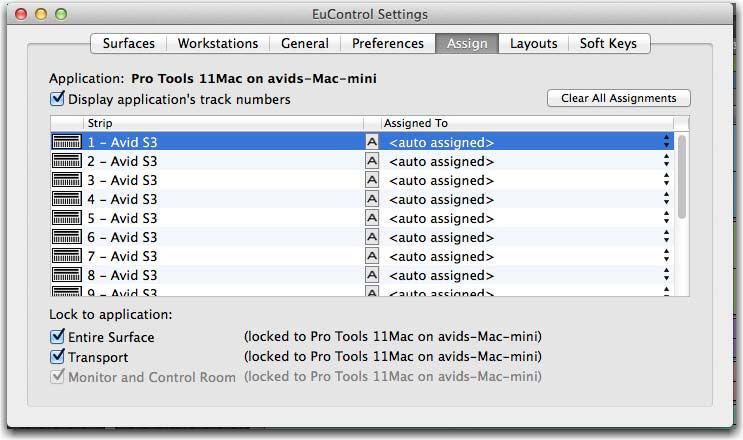
Task: Click the green zoom window button
Action: pos(61,14)
